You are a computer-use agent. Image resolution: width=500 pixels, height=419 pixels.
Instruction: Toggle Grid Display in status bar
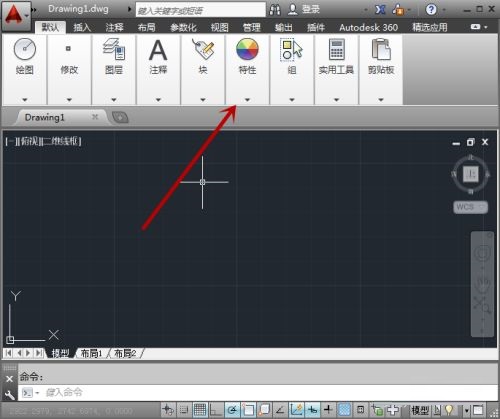[200, 410]
